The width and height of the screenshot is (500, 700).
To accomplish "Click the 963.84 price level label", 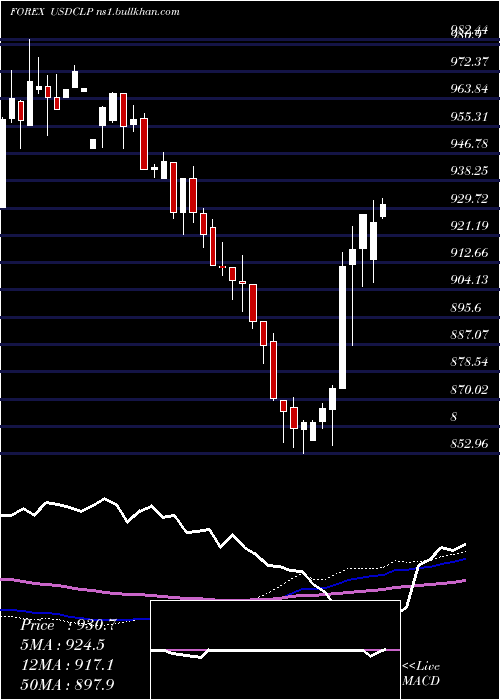I will (469, 89).
